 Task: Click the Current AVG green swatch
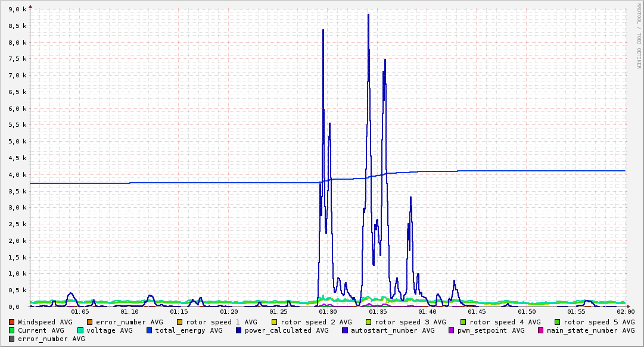pyautogui.click(x=12, y=330)
